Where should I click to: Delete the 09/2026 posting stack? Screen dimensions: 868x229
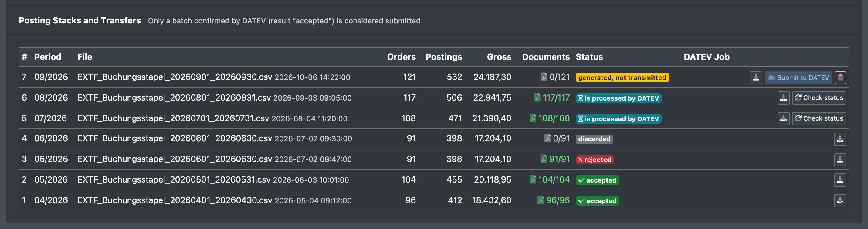tap(840, 77)
